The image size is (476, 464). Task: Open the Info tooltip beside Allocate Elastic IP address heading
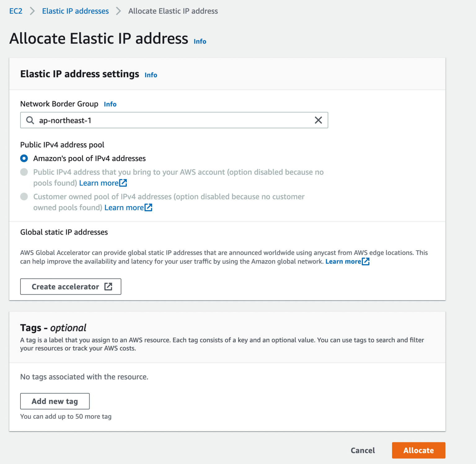point(200,41)
